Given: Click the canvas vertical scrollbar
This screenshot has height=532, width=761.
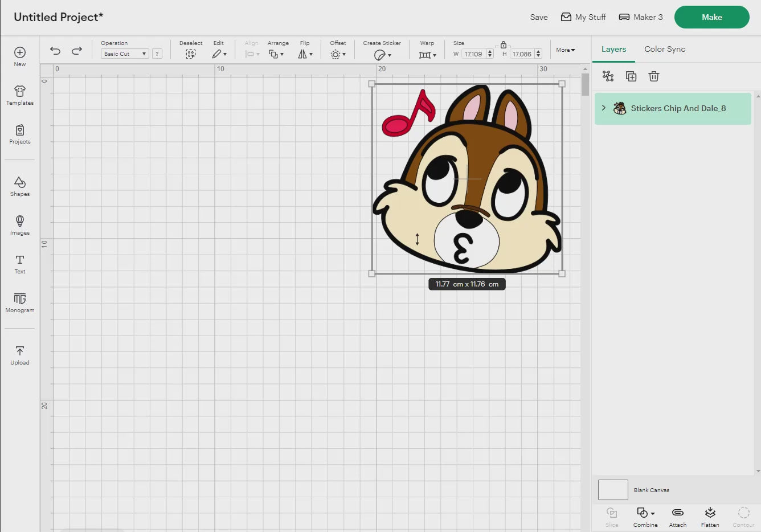Looking at the screenshot, I should click(x=585, y=84).
